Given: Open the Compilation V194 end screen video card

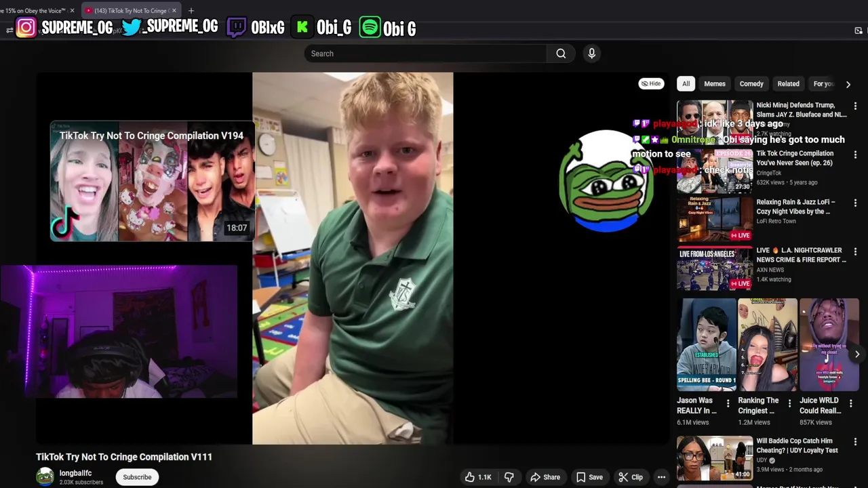Looking at the screenshot, I should (152, 182).
